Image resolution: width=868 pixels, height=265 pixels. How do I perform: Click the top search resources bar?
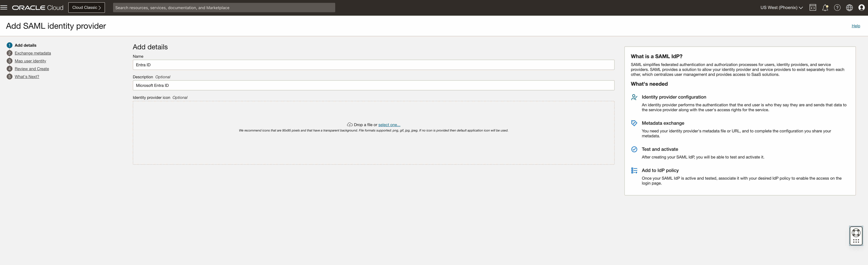click(224, 7)
